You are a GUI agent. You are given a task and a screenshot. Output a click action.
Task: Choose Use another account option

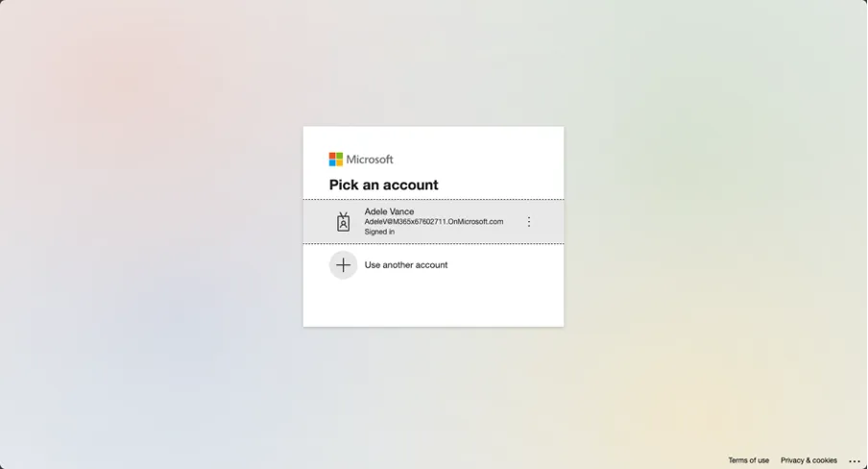pos(433,265)
